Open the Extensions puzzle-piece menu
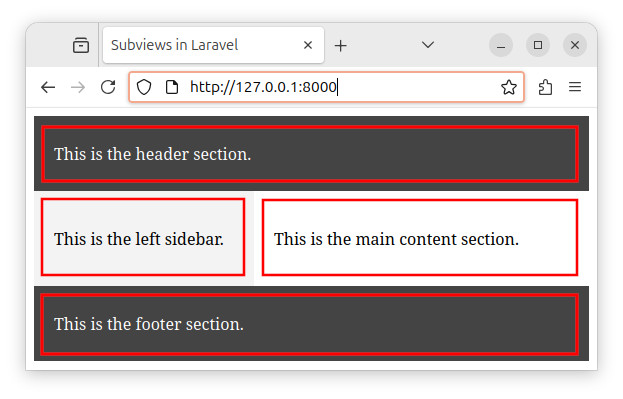 (x=545, y=87)
